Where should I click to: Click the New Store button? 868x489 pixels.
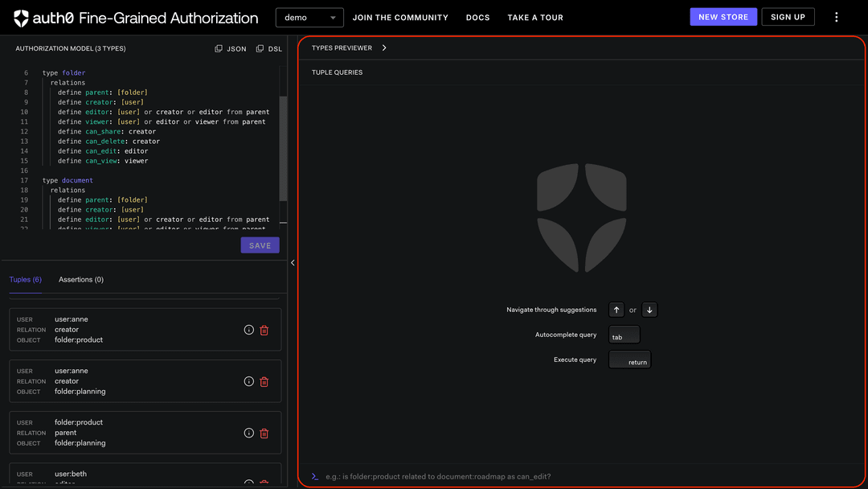pos(723,17)
